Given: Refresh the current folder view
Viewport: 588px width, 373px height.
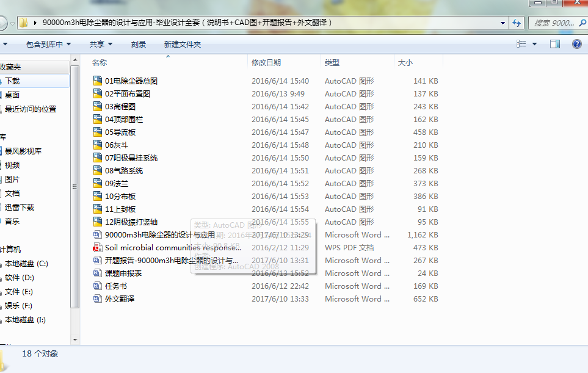Looking at the screenshot, I should point(517,23).
